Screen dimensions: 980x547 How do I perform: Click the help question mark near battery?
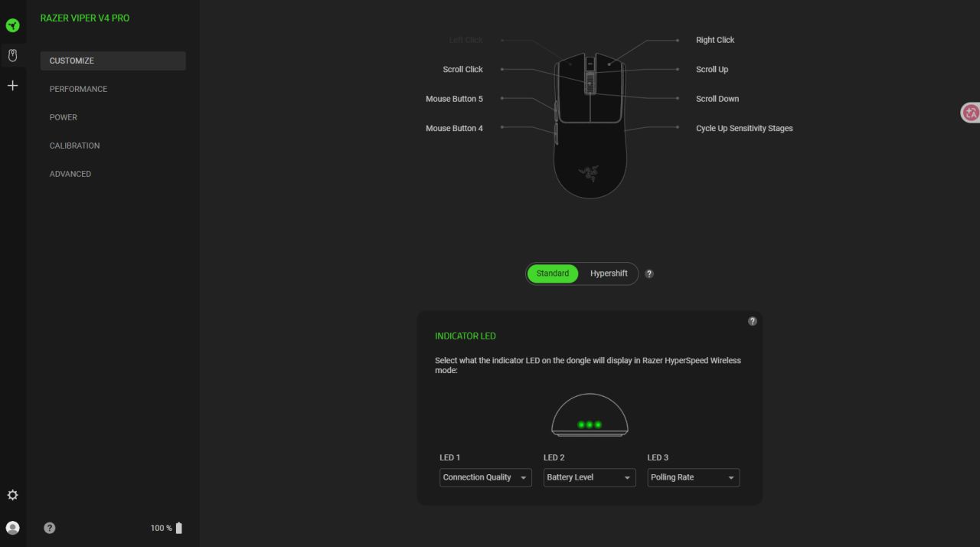50,528
